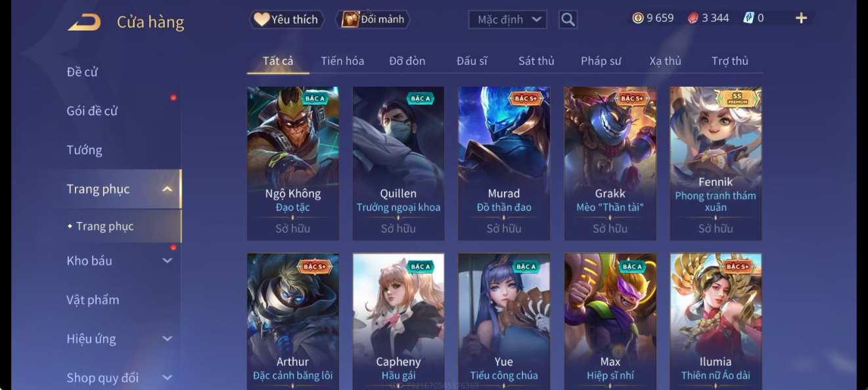Expand the Kho báu section

point(167,261)
